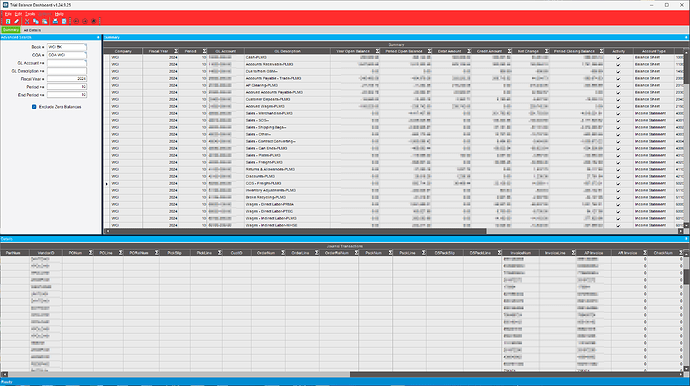The height and width of the screenshot is (386, 690).
Task: Click the Clear eraser icon in toolbar
Action: 17,21
